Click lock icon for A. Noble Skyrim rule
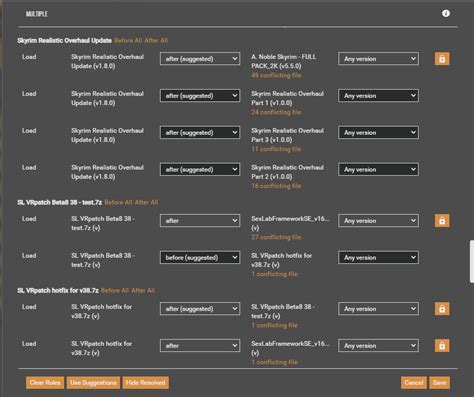Image resolution: width=474 pixels, height=397 pixels. click(x=442, y=59)
